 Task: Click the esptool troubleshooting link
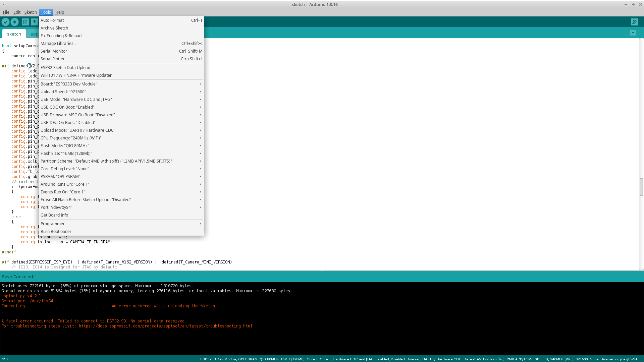165,326
